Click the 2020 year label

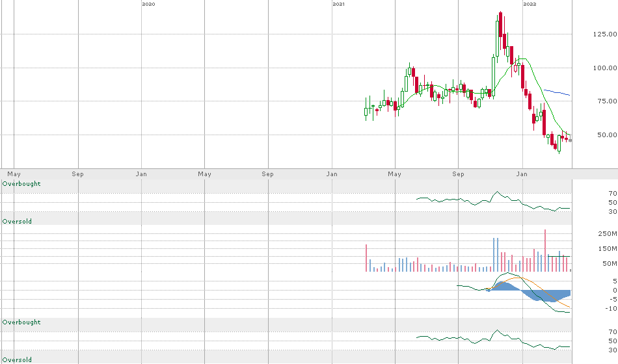pyautogui.click(x=148, y=4)
